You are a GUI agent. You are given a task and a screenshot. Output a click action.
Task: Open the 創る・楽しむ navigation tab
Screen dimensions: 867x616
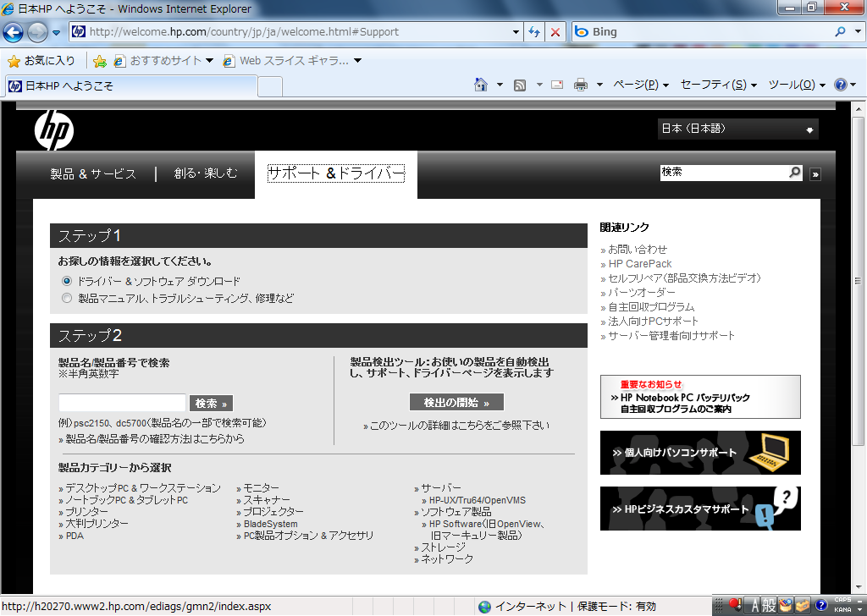pyautogui.click(x=206, y=173)
